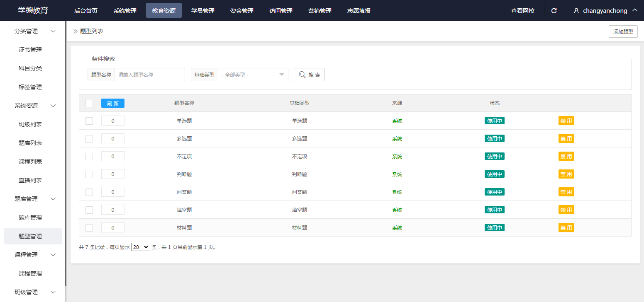Open the 访问管理 top menu
The height and width of the screenshot is (302, 644).
[281, 11]
